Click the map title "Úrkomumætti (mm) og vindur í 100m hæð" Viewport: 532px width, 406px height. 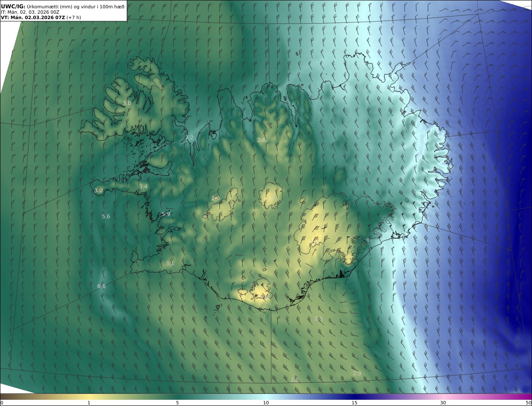pos(76,7)
